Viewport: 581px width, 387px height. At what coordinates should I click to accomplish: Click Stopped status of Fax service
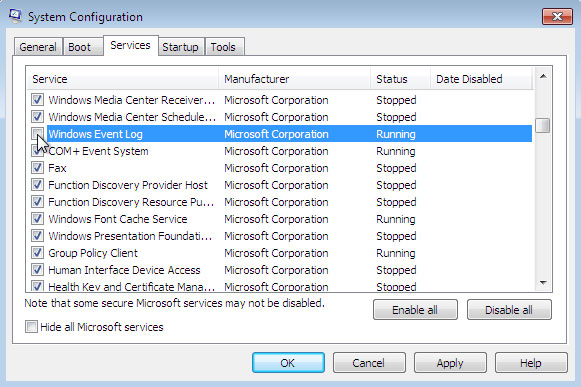pos(396,168)
